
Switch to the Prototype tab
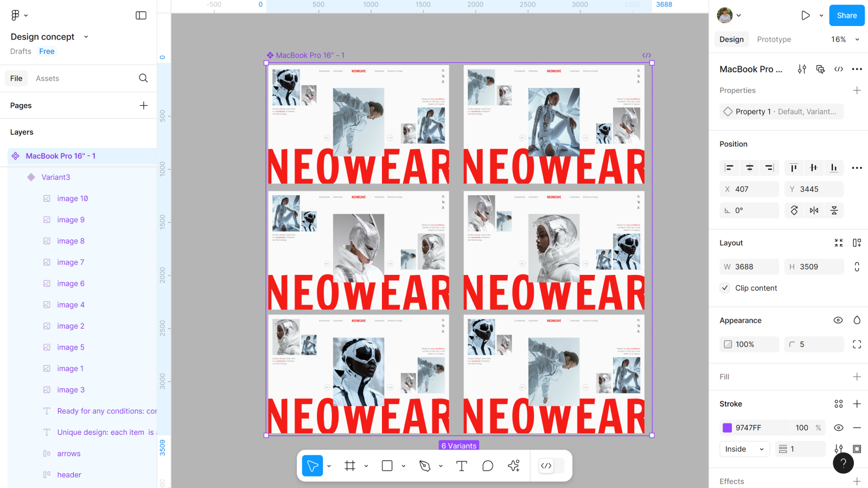tap(774, 40)
